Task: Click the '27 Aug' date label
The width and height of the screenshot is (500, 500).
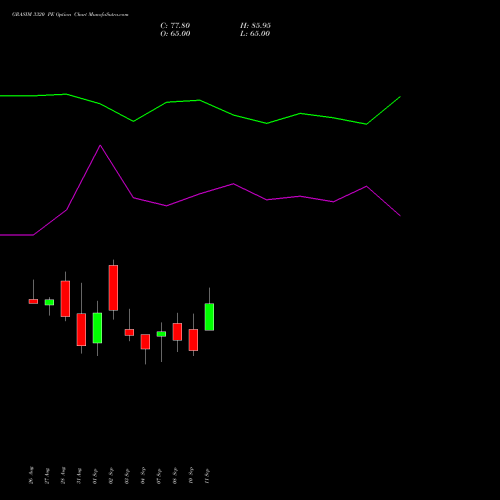Action: (47, 476)
